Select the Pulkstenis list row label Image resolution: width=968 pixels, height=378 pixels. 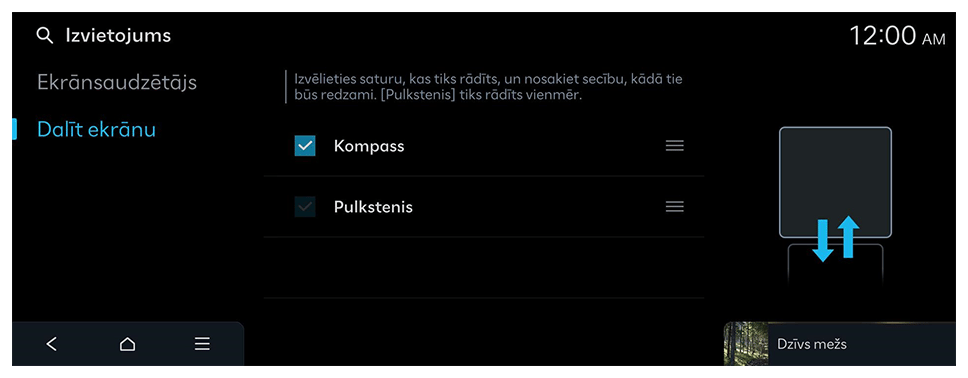tap(373, 207)
